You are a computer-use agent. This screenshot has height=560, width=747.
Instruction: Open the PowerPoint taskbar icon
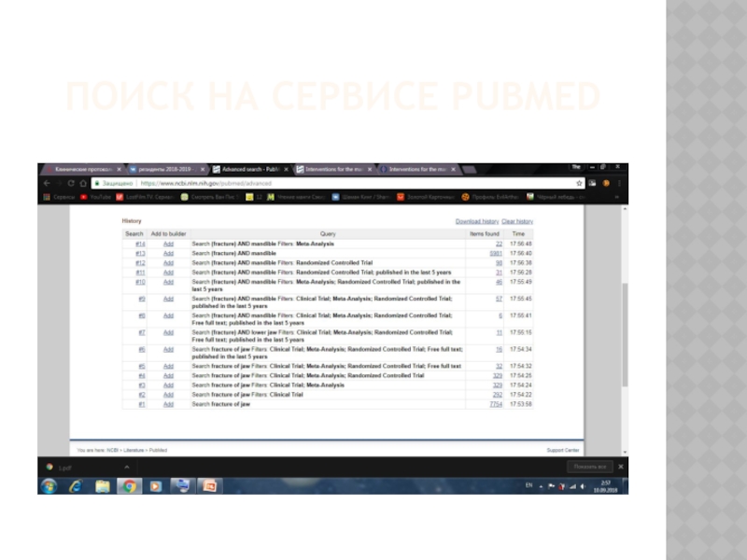point(209,486)
